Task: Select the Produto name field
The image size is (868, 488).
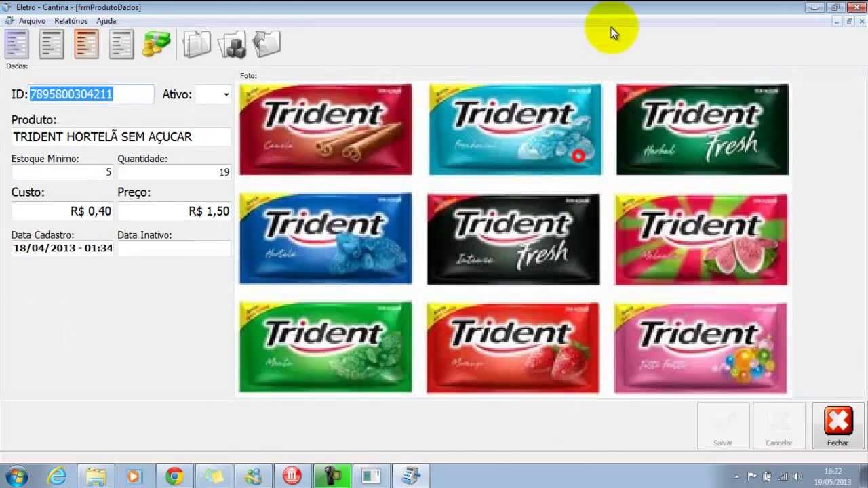Action: (121, 137)
